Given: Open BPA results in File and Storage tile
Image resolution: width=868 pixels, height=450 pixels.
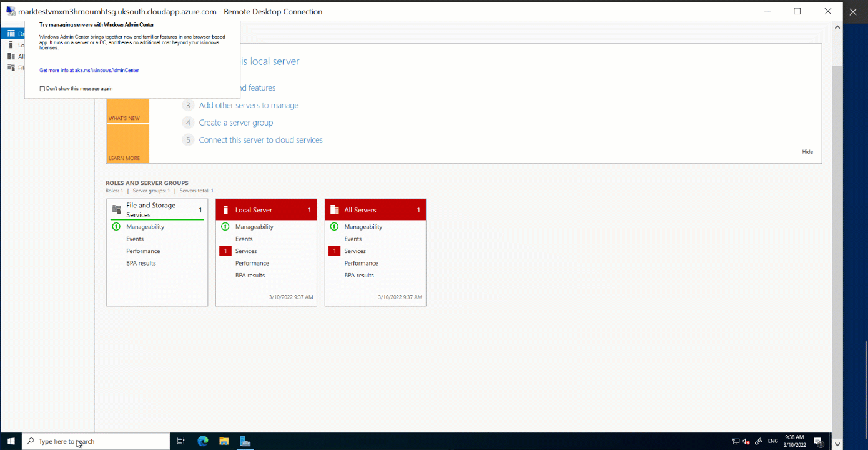Looking at the screenshot, I should click(x=141, y=263).
